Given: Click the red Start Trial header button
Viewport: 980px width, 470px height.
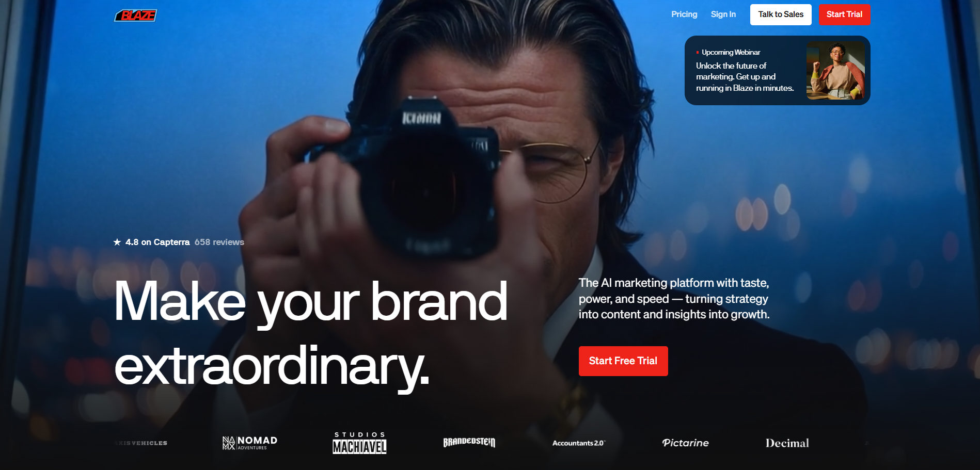Looking at the screenshot, I should pyautogui.click(x=844, y=14).
